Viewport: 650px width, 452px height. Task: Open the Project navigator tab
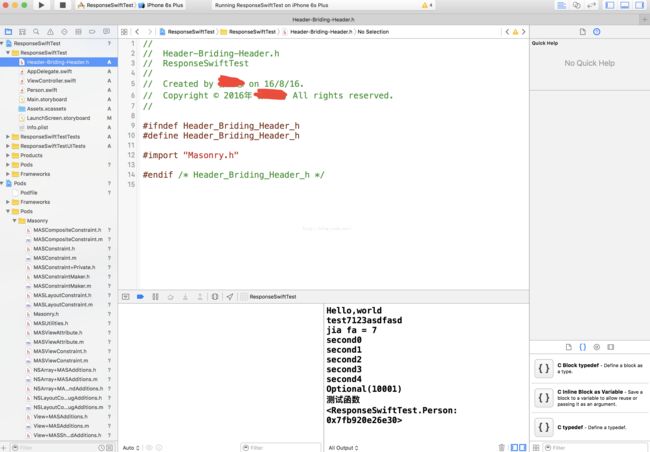click(x=8, y=32)
